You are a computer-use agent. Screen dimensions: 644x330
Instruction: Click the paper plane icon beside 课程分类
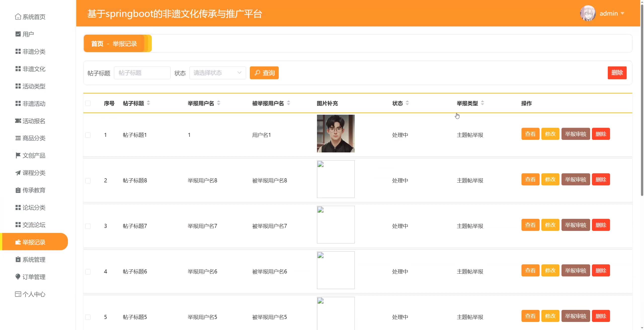tap(18, 173)
